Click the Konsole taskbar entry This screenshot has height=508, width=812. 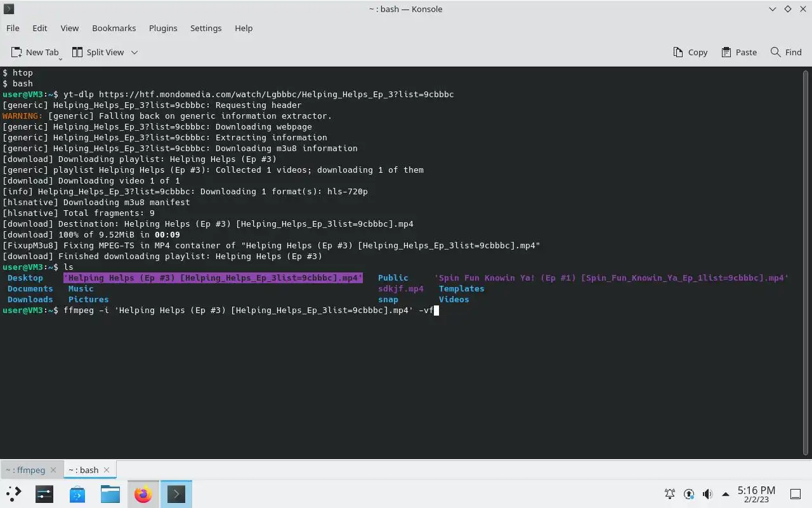[176, 493]
